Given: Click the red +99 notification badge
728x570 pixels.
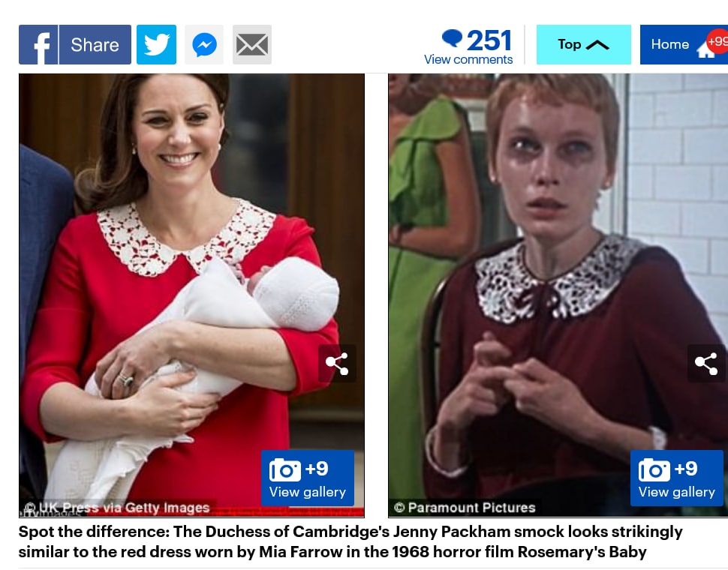Looking at the screenshot, I should (x=717, y=42).
